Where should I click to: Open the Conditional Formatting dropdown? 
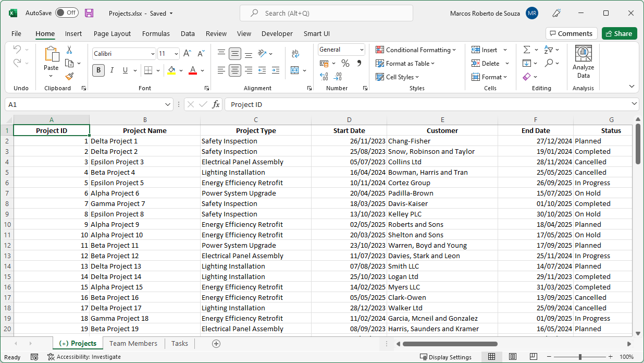pos(415,50)
